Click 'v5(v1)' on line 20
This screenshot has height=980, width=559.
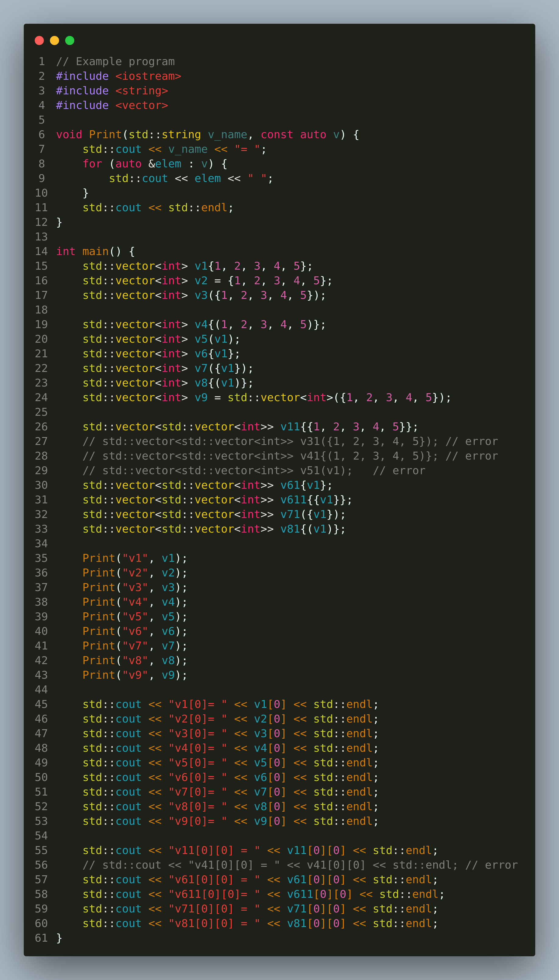(214, 339)
